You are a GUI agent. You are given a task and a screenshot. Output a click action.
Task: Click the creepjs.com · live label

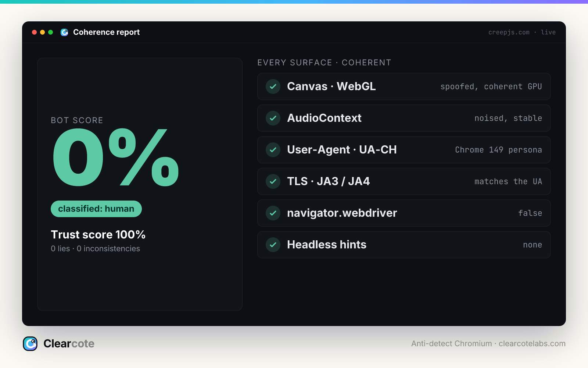click(x=522, y=32)
